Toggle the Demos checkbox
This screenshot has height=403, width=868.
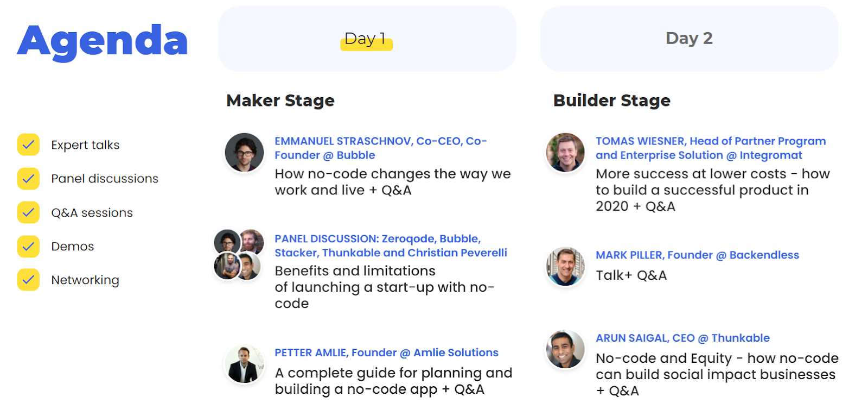tap(28, 246)
